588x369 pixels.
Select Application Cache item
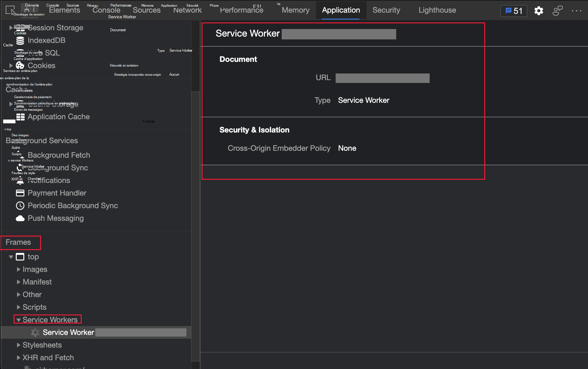click(x=59, y=117)
